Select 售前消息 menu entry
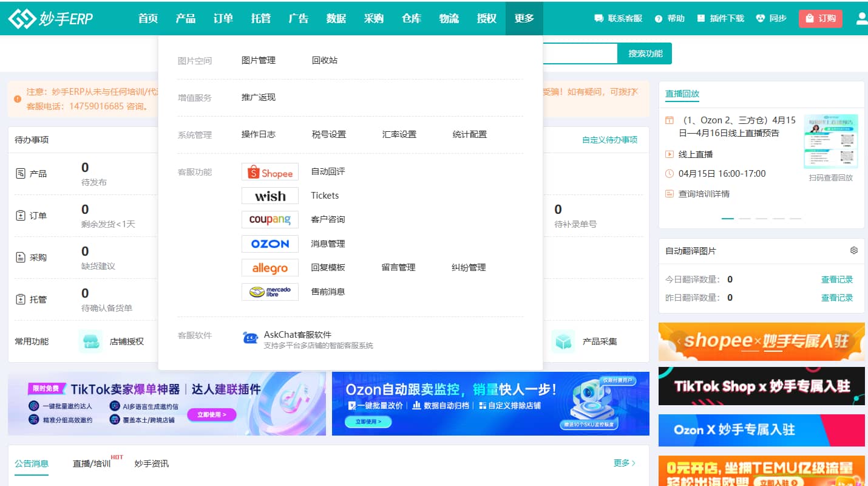Screen dimensions: 868x486 click(328, 292)
